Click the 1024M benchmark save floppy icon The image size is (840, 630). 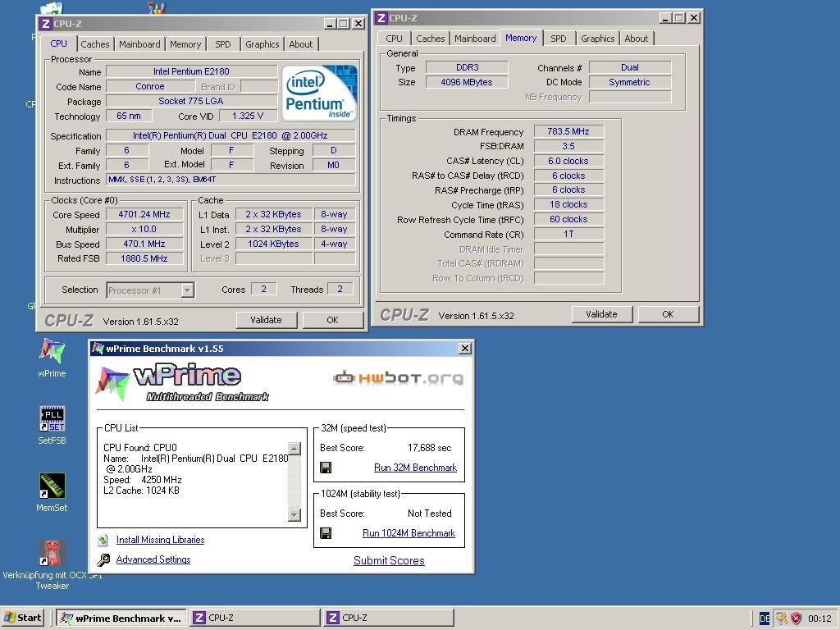click(x=325, y=533)
